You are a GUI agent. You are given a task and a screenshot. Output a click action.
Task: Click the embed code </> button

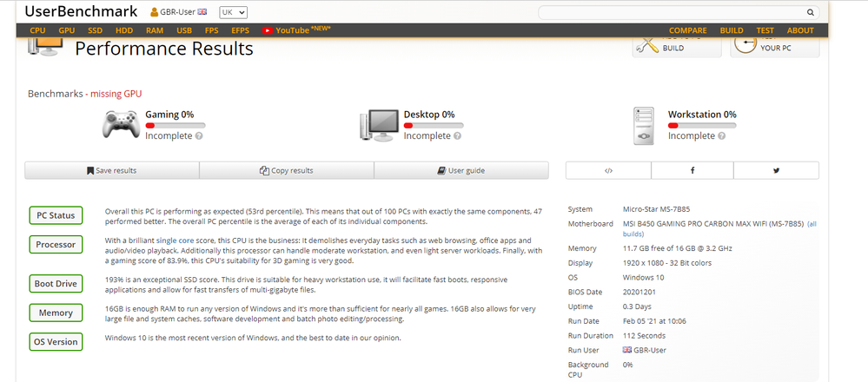click(608, 170)
